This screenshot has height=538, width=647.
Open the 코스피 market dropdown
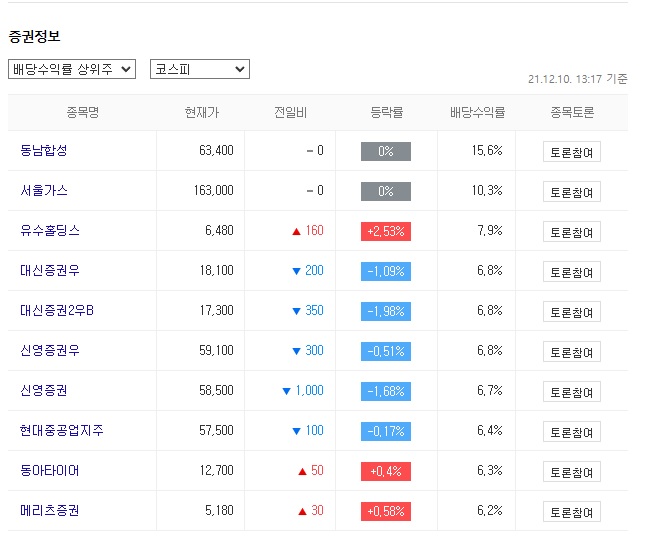[x=200, y=69]
